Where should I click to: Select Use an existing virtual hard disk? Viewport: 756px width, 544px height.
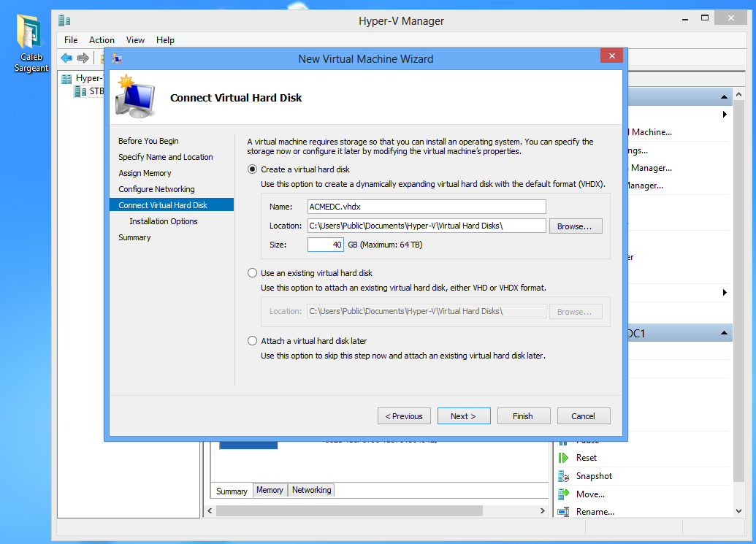tap(252, 272)
